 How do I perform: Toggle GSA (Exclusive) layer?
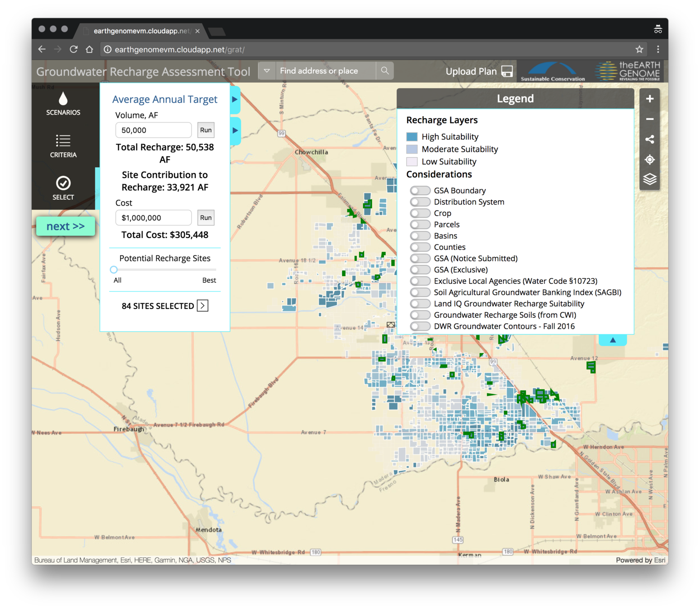[x=420, y=270]
